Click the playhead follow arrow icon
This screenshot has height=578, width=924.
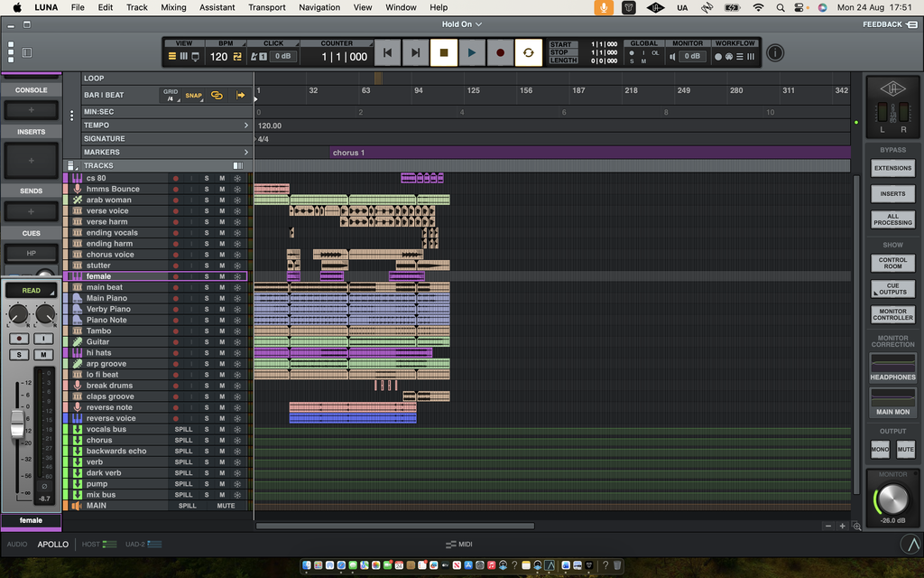point(240,96)
